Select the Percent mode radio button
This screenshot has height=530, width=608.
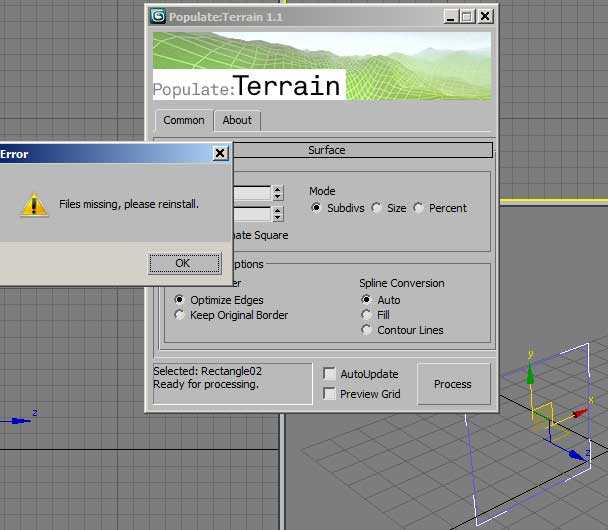418,208
